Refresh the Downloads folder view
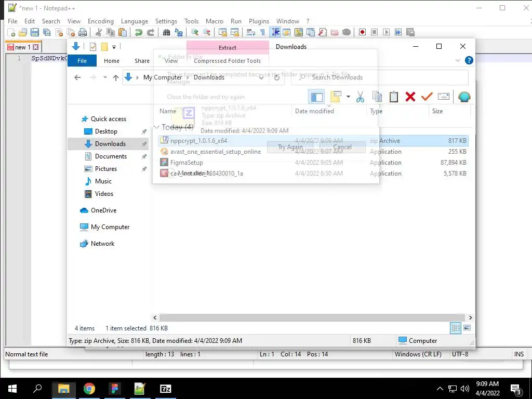This screenshot has width=532, height=399. coord(277,77)
